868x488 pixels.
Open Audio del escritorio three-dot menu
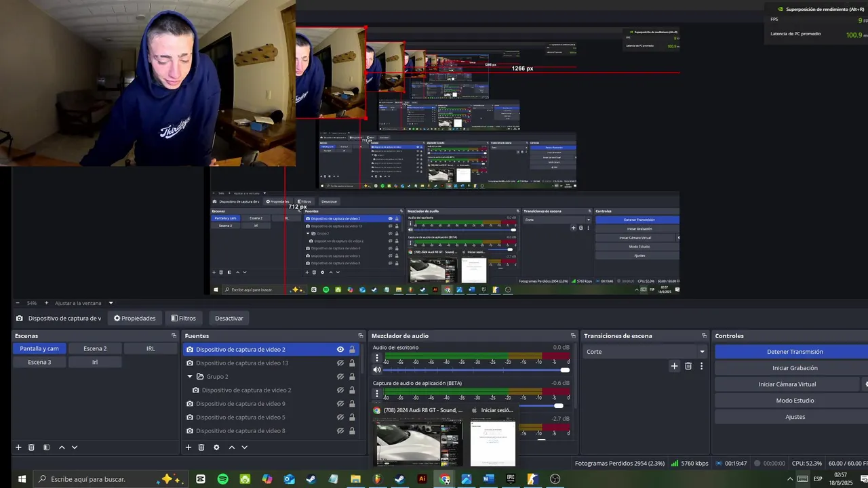pos(378,359)
